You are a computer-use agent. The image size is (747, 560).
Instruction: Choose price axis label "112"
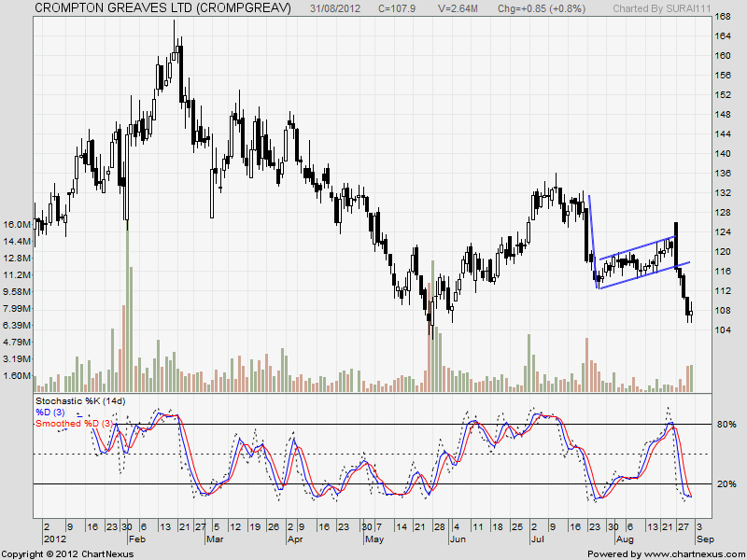[723, 291]
